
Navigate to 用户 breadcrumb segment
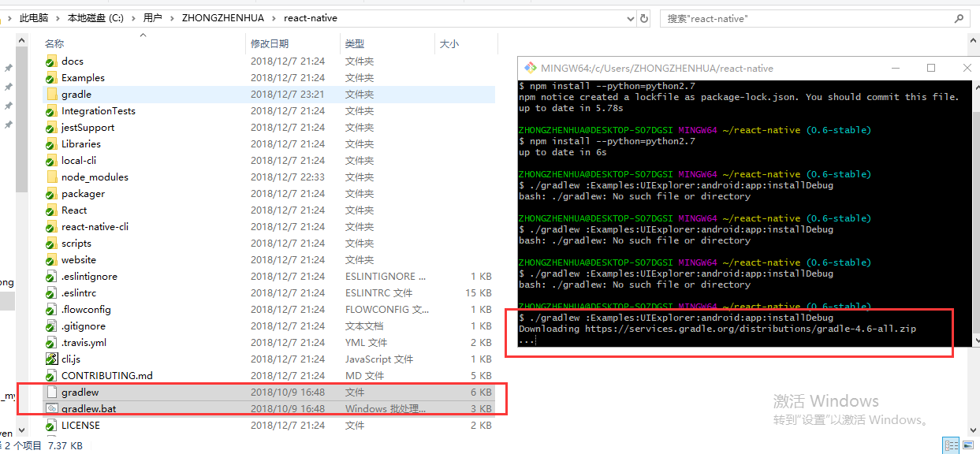pyautogui.click(x=152, y=17)
